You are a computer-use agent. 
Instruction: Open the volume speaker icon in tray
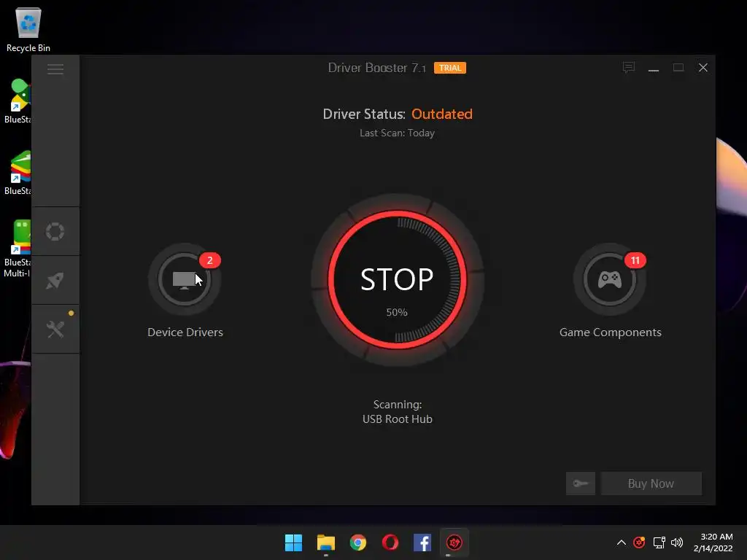coord(676,542)
